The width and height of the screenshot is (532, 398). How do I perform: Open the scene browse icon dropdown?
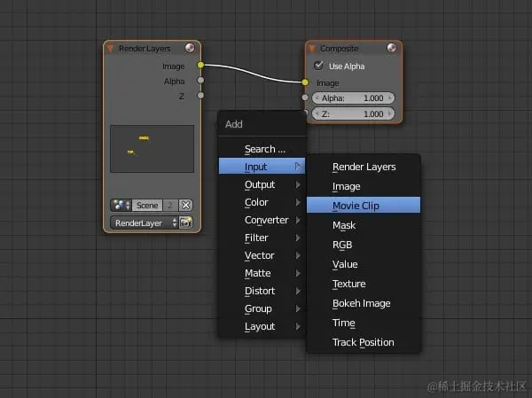point(121,206)
